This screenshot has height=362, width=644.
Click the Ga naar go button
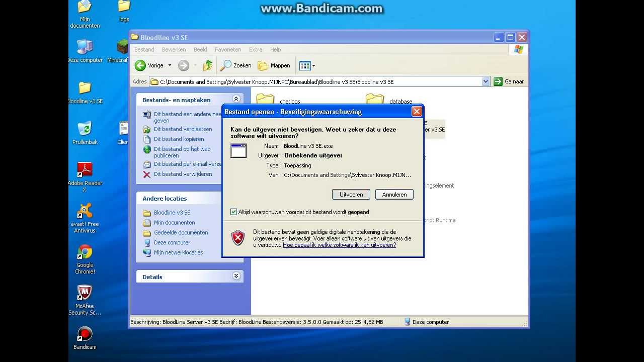(x=509, y=81)
